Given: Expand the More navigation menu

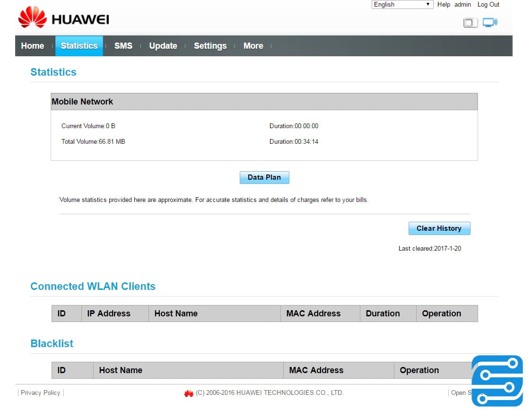Looking at the screenshot, I should tap(253, 46).
